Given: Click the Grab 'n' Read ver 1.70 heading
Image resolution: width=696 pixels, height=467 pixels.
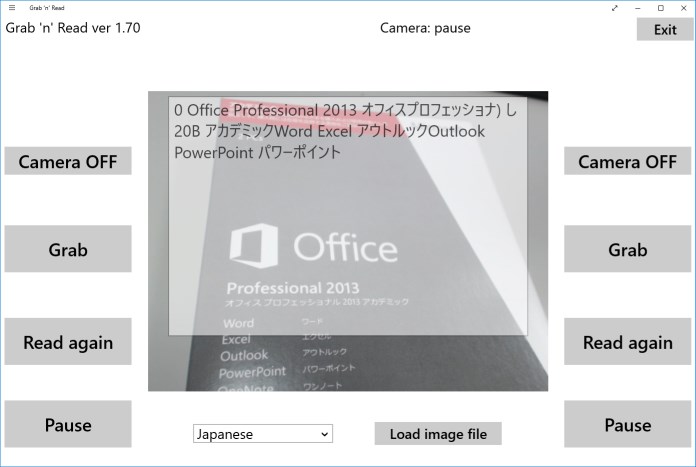Looking at the screenshot, I should click(x=73, y=28).
